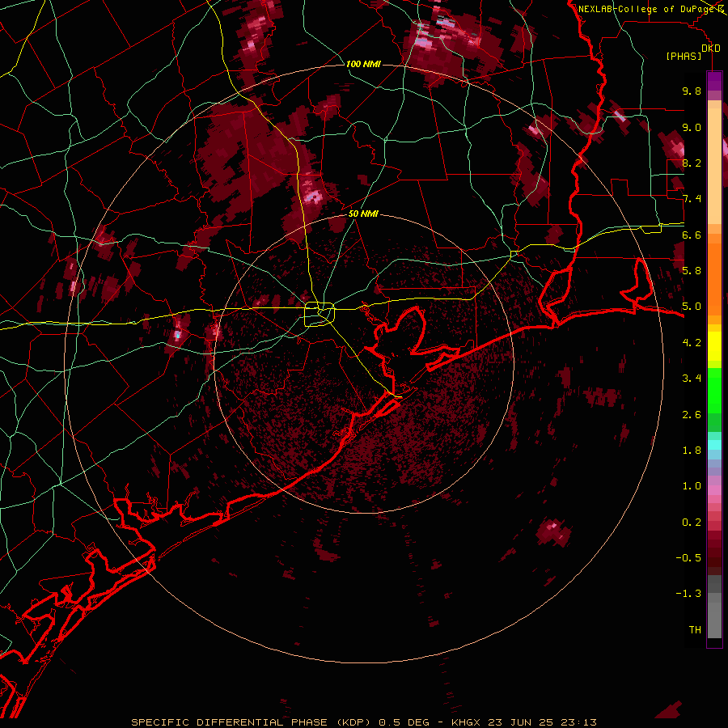Select the 9.0 value on color scale
728x728 pixels.
point(692,127)
